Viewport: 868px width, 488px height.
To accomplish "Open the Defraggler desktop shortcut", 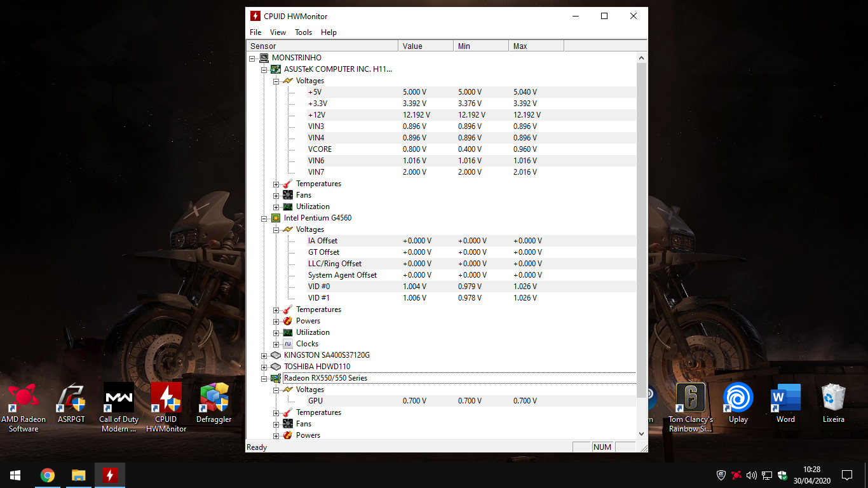I will 214,403.
